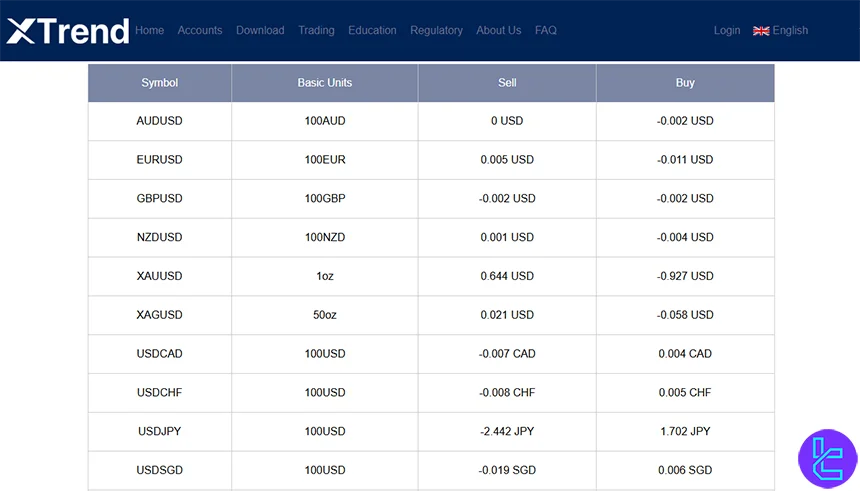The width and height of the screenshot is (860, 491).
Task: Click the XTrend logo
Action: pos(68,31)
